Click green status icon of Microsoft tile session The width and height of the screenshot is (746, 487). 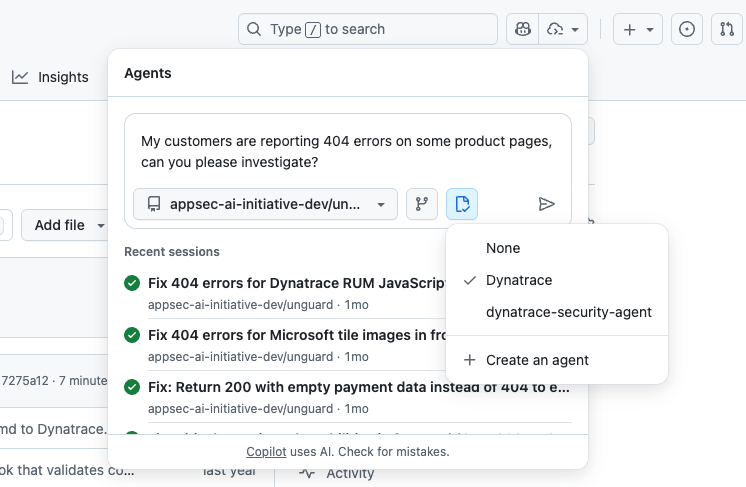(x=132, y=335)
